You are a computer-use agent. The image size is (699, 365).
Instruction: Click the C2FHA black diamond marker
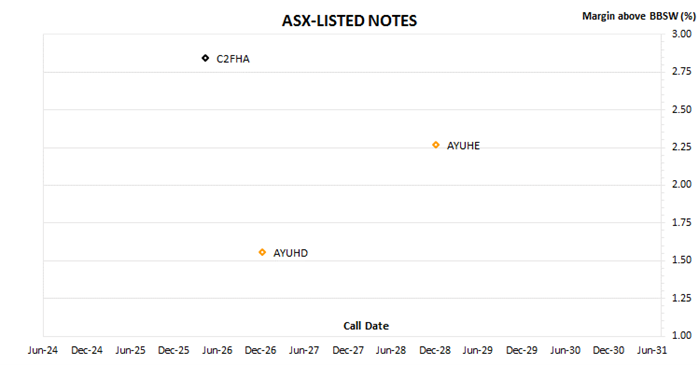205,58
